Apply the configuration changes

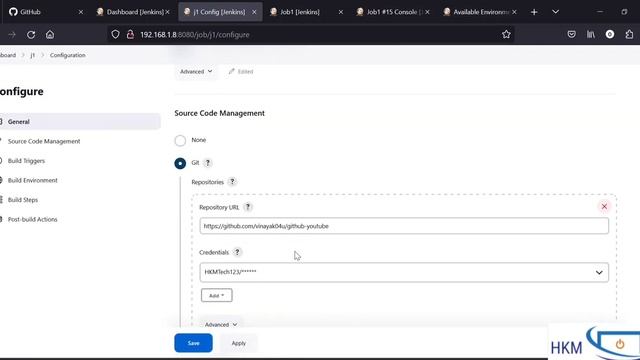(239, 343)
